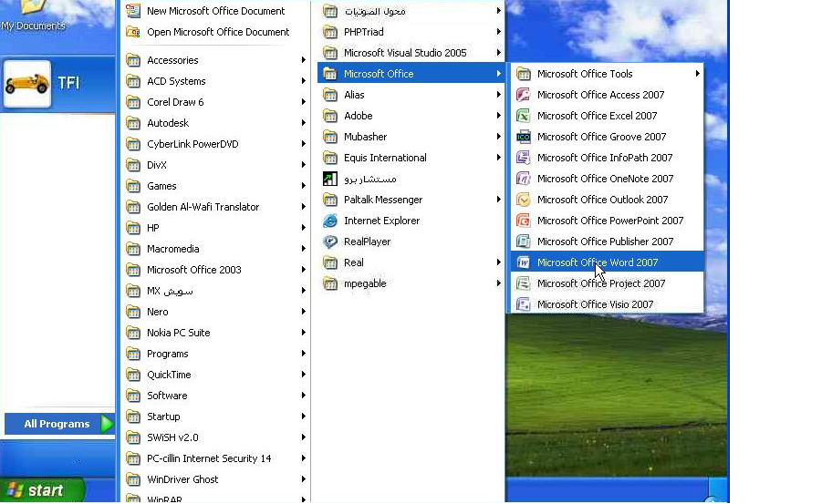Viewport: 832px width, 504px height.
Task: Open Microsoft Office Excel 2007
Action: (x=607, y=116)
